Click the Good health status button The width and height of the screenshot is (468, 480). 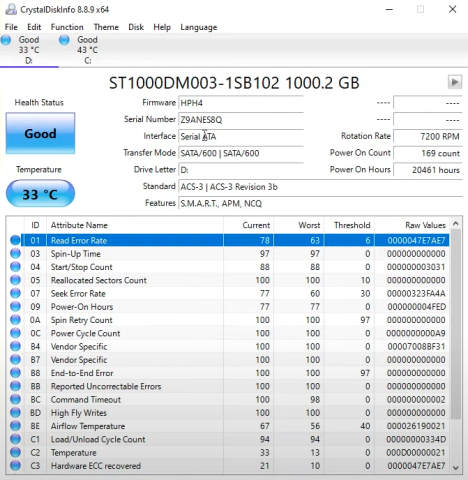click(40, 133)
